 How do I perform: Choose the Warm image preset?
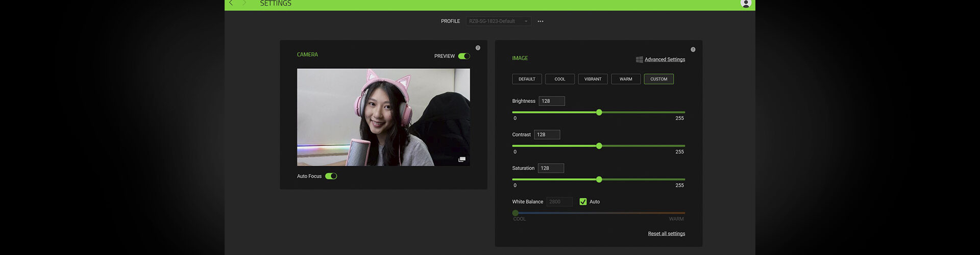[x=626, y=79]
